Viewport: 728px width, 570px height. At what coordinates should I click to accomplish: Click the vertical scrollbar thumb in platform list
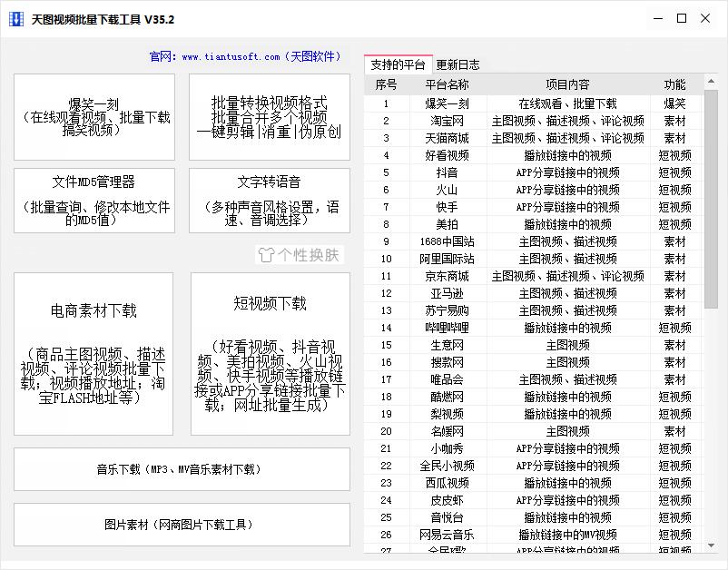pyautogui.click(x=711, y=199)
